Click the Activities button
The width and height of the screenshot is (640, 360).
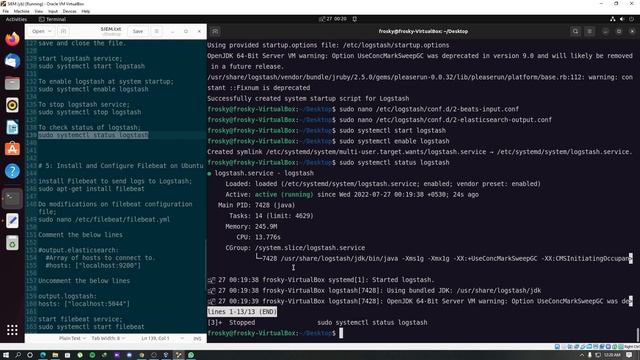pyautogui.click(x=16, y=19)
